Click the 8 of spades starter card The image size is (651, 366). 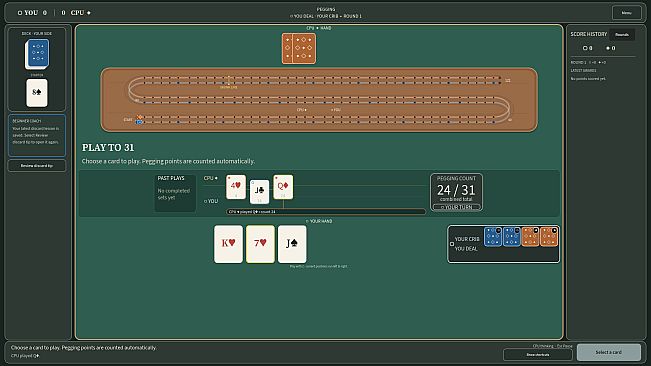37,93
